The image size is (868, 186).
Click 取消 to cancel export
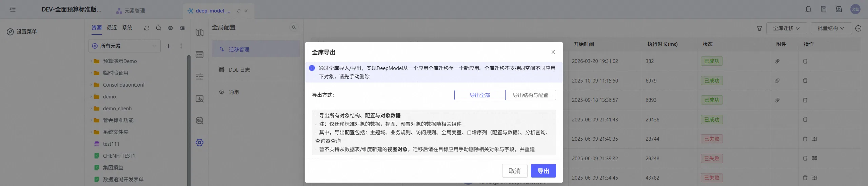tap(515, 171)
